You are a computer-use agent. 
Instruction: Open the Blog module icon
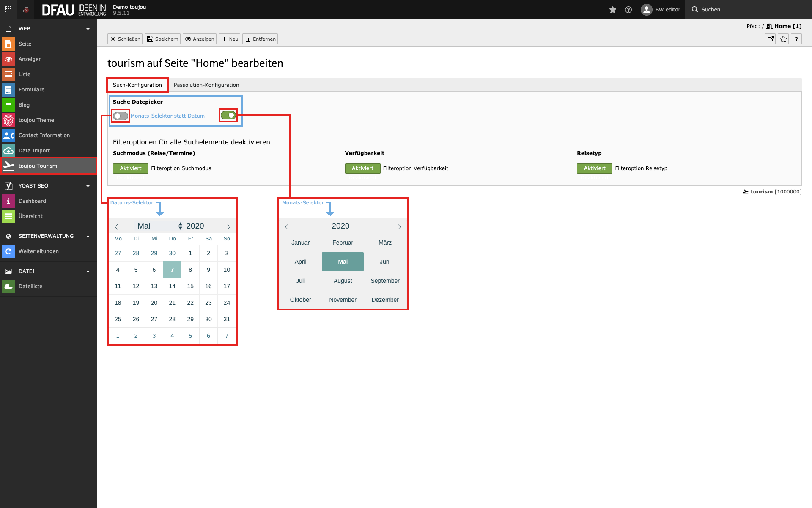click(8, 105)
